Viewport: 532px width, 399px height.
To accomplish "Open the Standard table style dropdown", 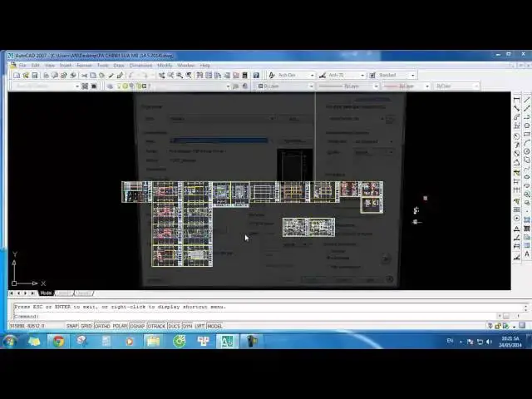I will (x=412, y=75).
